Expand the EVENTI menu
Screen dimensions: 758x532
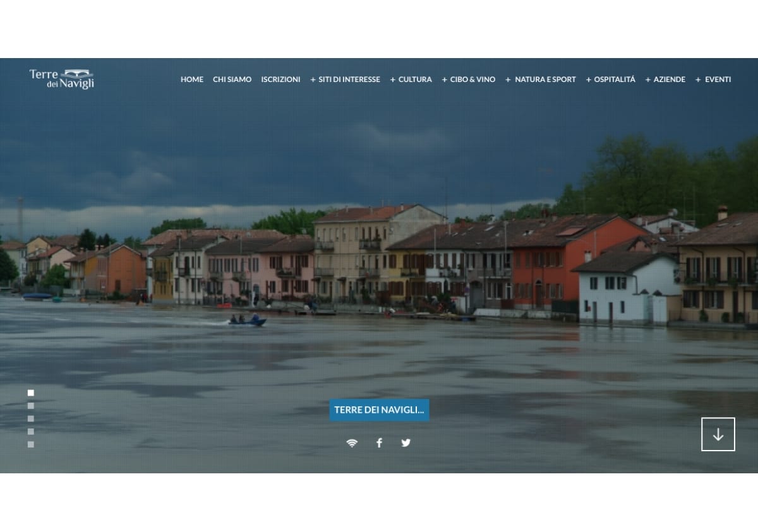tap(713, 80)
